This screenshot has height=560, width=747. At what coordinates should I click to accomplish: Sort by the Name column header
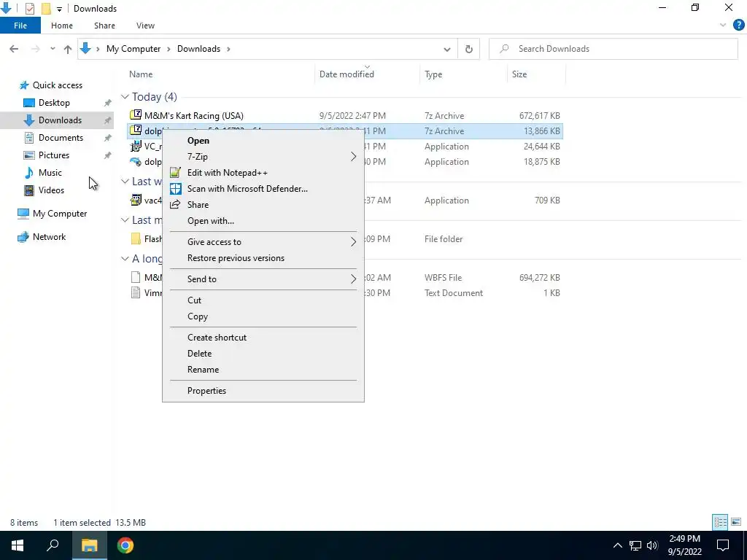[x=141, y=74]
